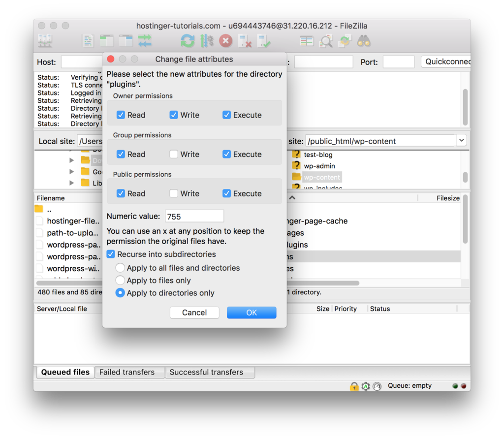
Task: Reverse sorting with the Filename column arrow
Action: coord(292,198)
